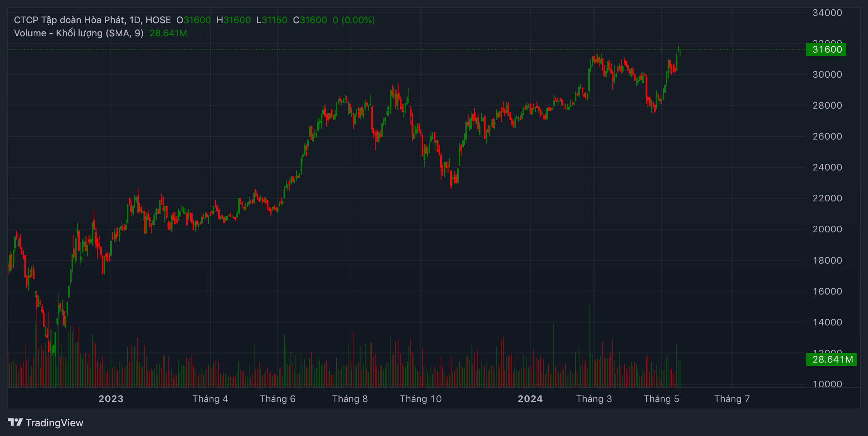The height and width of the screenshot is (436, 868).
Task: Click the L31150 low value in the header
Action: tap(272, 20)
